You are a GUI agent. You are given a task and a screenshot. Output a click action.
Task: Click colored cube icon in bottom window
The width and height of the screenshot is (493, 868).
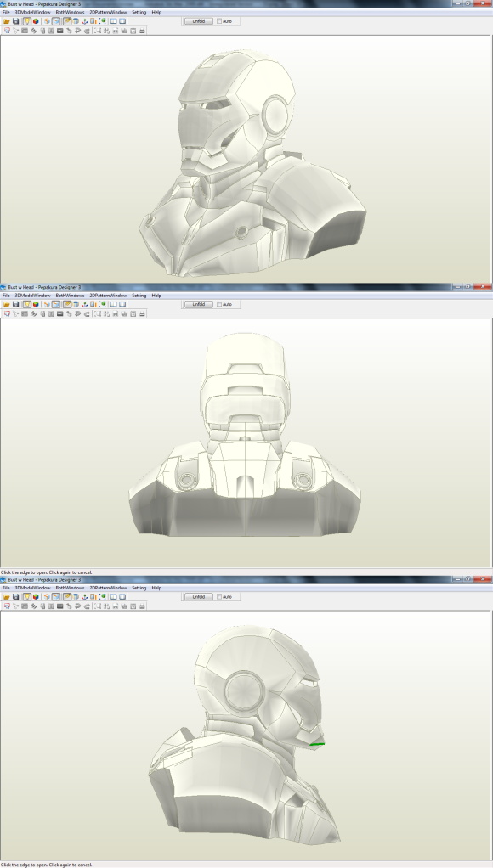point(36,597)
